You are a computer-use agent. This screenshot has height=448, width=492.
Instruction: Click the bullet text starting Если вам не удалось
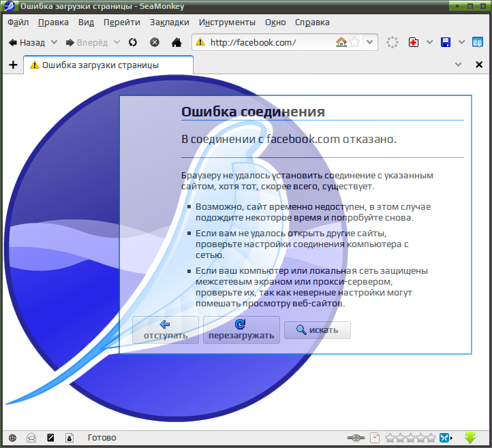click(x=302, y=244)
